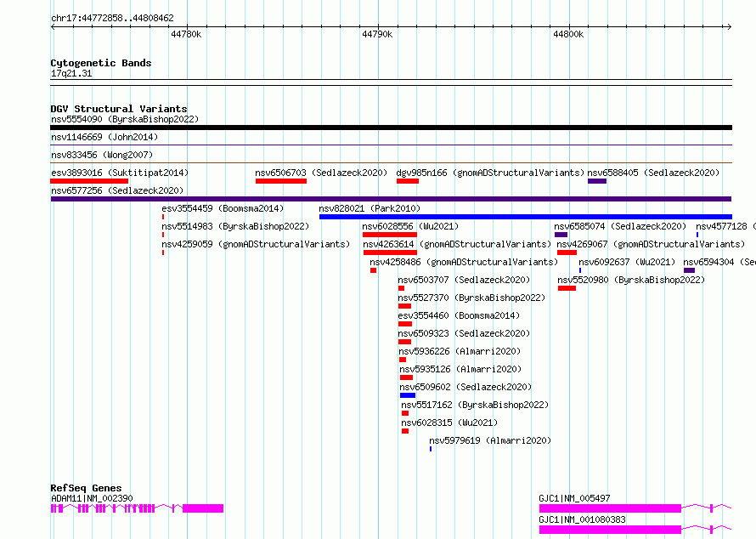
Task: Open nsv6509323 (Sedlazeck2020) label
Action: 464,333
